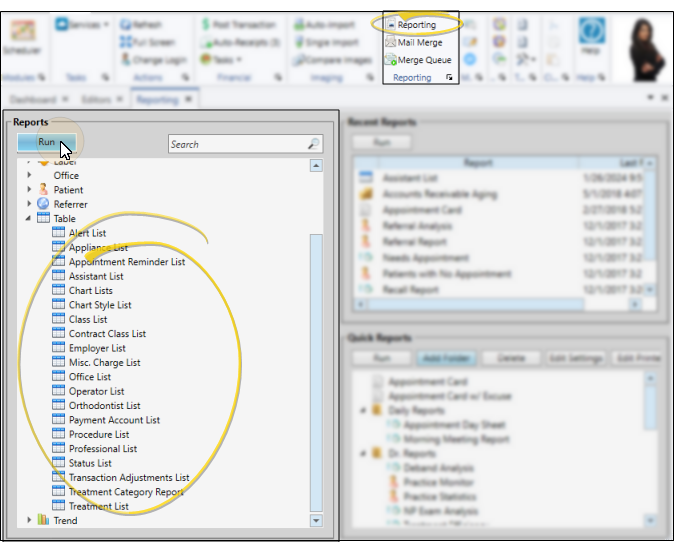The image size is (674, 542).
Task: Click the Trend category chart icon
Action: [43, 520]
